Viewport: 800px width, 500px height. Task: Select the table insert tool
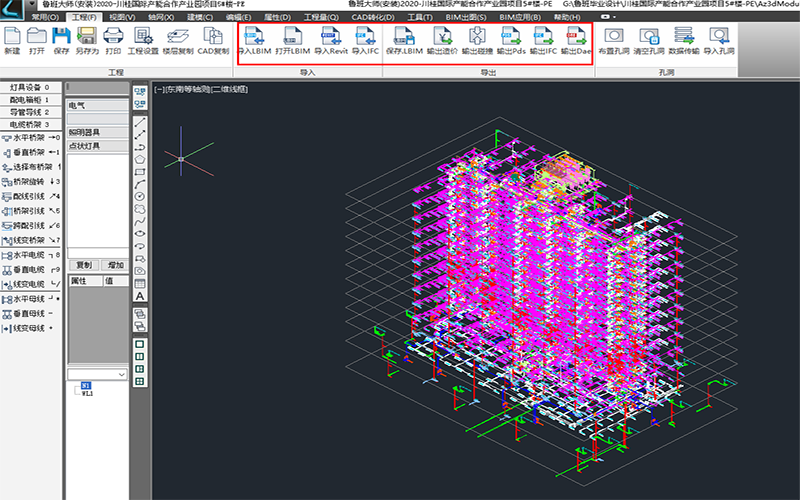[x=140, y=284]
